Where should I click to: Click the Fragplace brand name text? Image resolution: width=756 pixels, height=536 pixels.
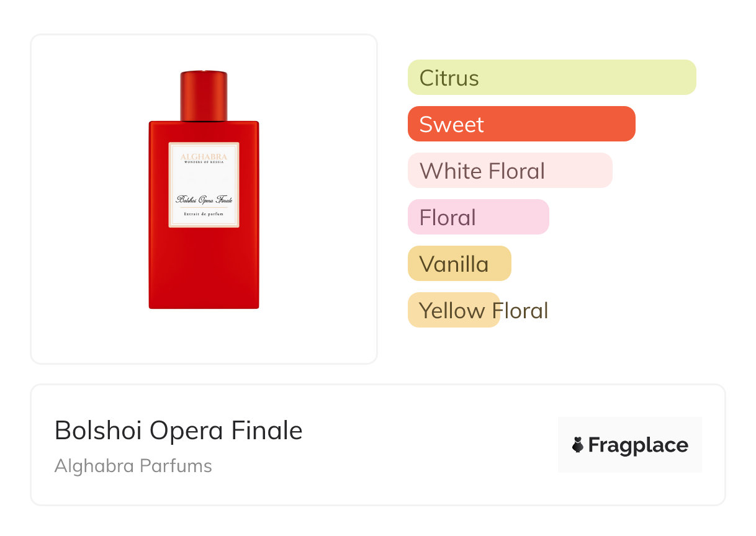click(637, 445)
